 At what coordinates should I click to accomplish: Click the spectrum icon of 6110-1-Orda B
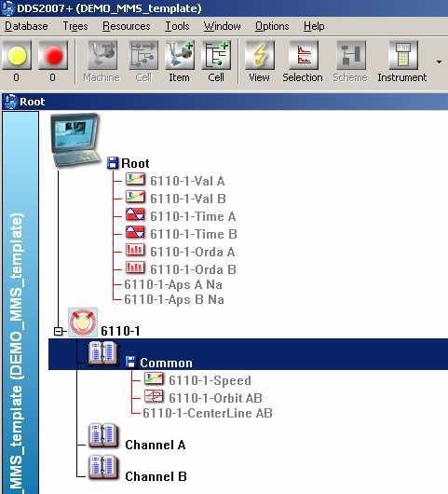(135, 268)
